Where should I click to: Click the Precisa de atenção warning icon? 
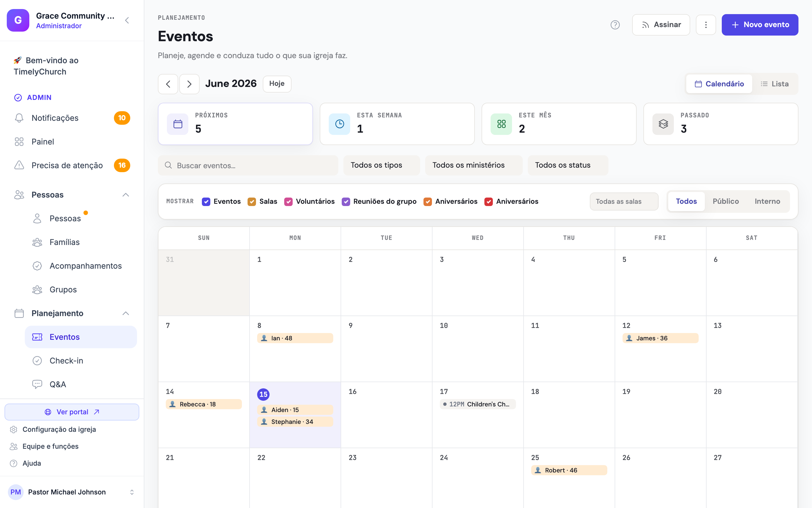coord(19,165)
